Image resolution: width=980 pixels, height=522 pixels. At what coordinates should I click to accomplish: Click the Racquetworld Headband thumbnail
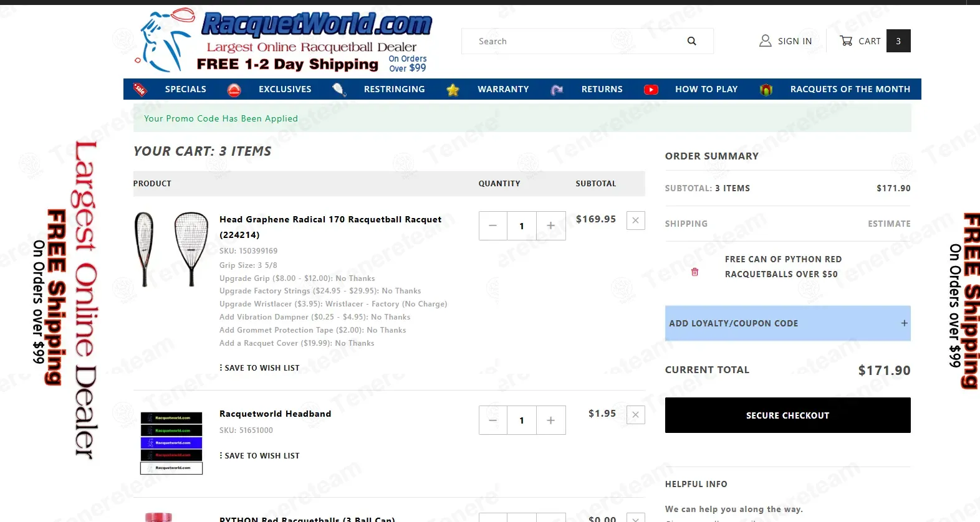click(x=171, y=443)
